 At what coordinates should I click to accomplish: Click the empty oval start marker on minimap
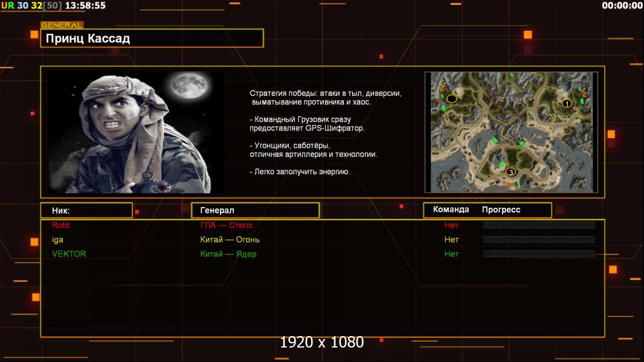tap(452, 98)
